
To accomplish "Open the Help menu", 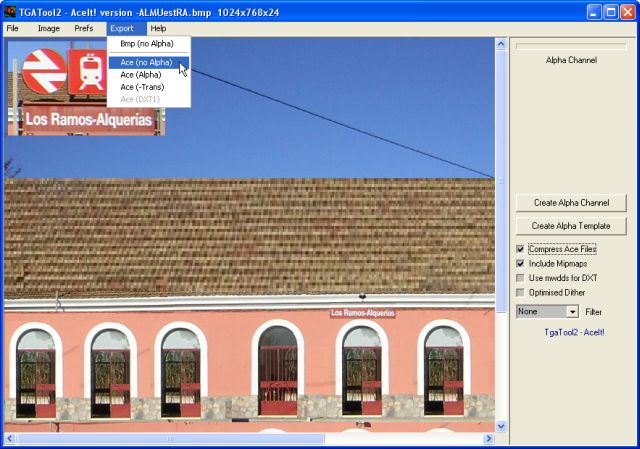I will 158,28.
